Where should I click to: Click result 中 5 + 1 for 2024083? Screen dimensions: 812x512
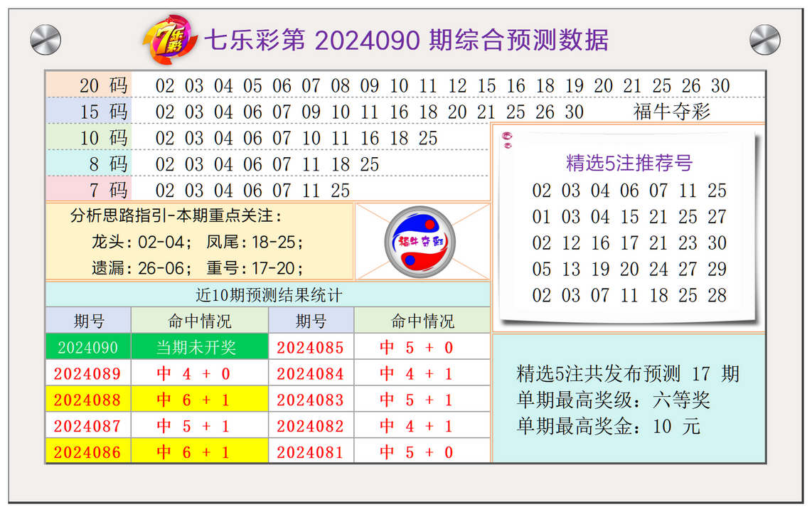422,400
